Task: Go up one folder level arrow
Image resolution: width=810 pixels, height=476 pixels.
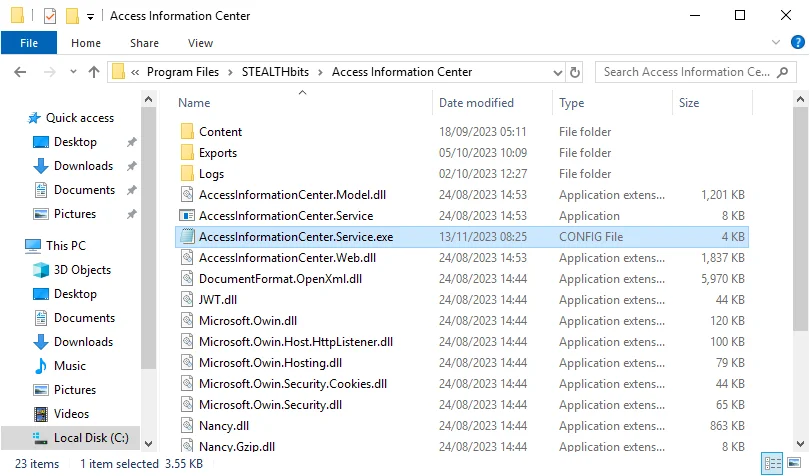Action: (x=94, y=72)
